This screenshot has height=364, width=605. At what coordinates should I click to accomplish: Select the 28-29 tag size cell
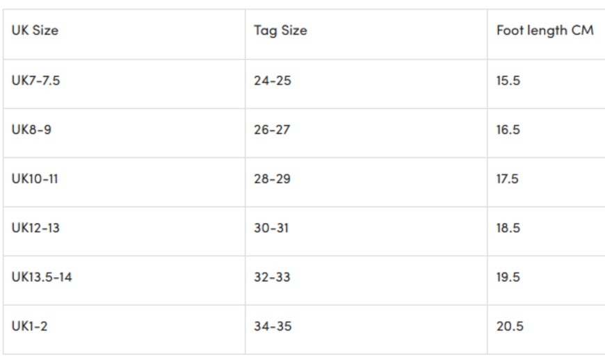273,179
